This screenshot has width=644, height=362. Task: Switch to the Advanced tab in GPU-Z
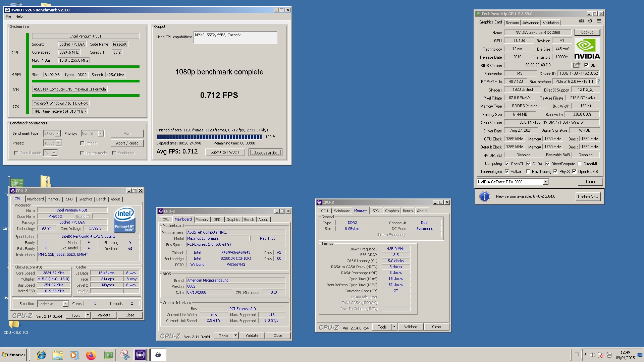(531, 23)
